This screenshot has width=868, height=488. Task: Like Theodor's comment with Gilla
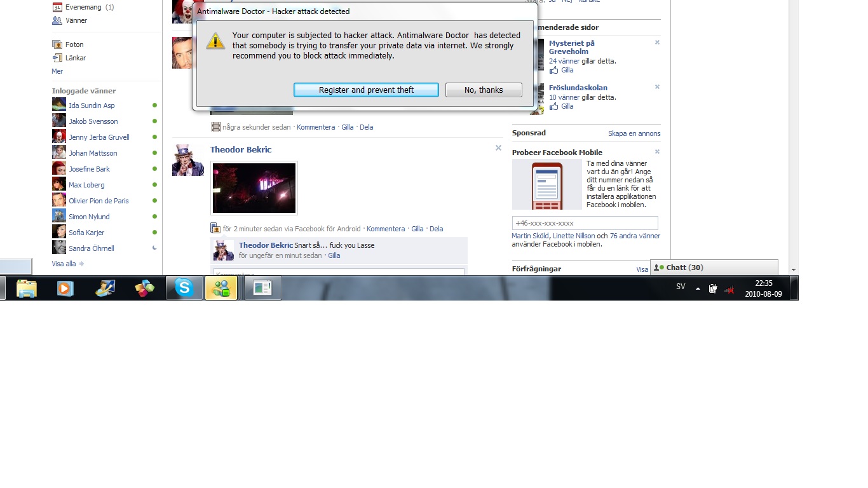click(334, 255)
